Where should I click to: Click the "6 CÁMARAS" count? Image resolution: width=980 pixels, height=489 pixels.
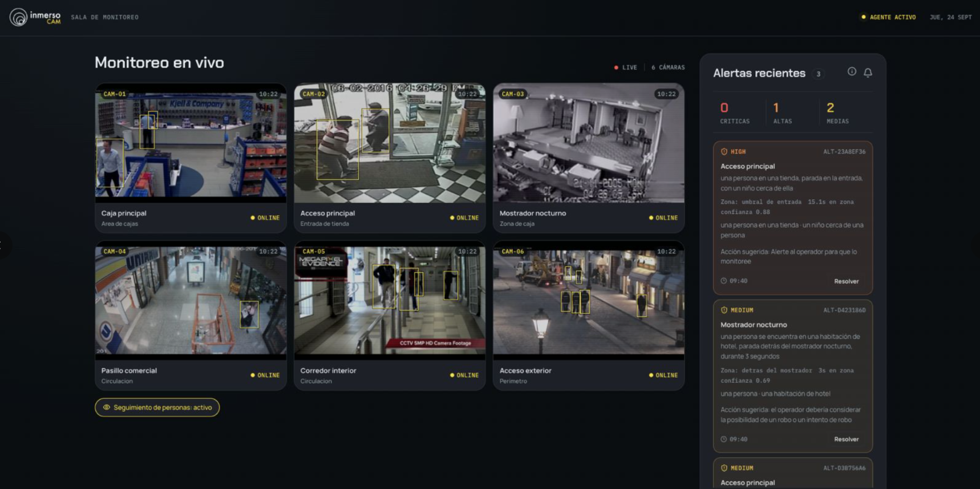(x=668, y=67)
